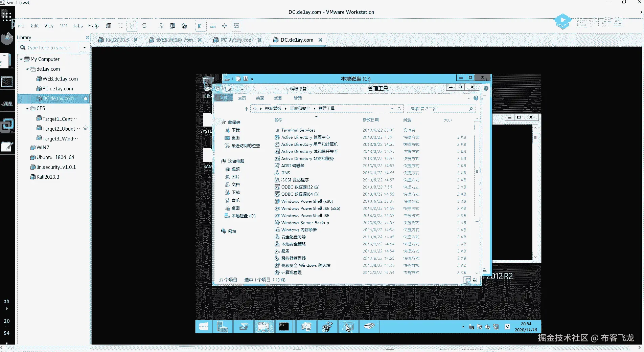Open the Active Directory 管理中心 shortcut icon
The height and width of the screenshot is (352, 644).
point(277,137)
